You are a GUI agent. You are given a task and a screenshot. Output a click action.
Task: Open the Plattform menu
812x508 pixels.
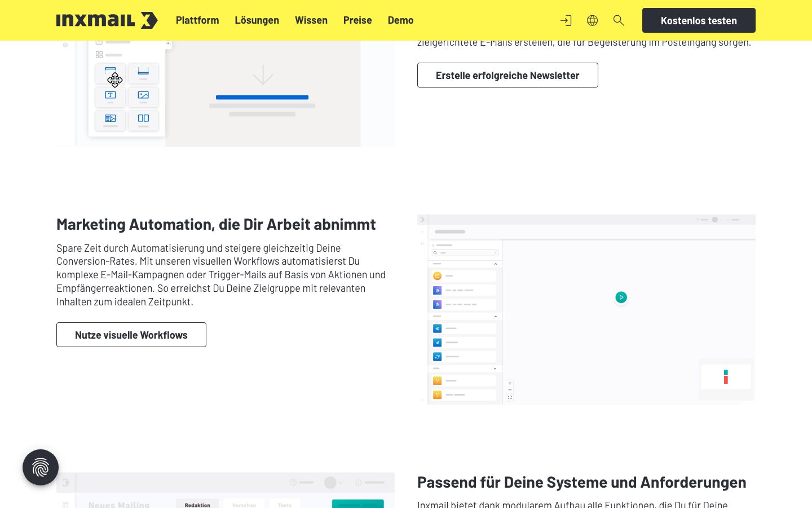coord(197,20)
